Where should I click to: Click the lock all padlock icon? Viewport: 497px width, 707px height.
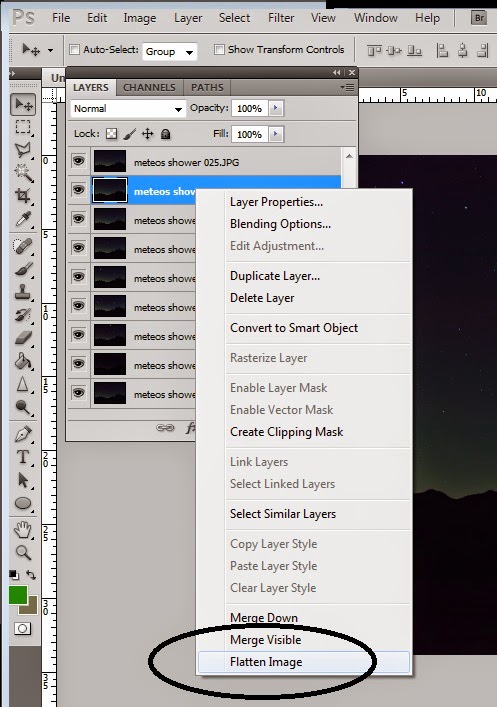[x=166, y=134]
